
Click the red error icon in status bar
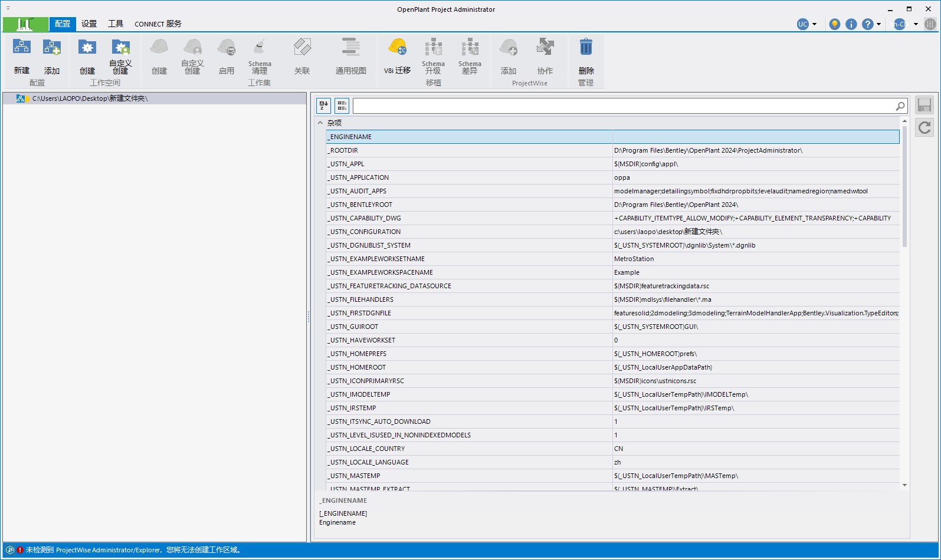[x=20, y=550]
